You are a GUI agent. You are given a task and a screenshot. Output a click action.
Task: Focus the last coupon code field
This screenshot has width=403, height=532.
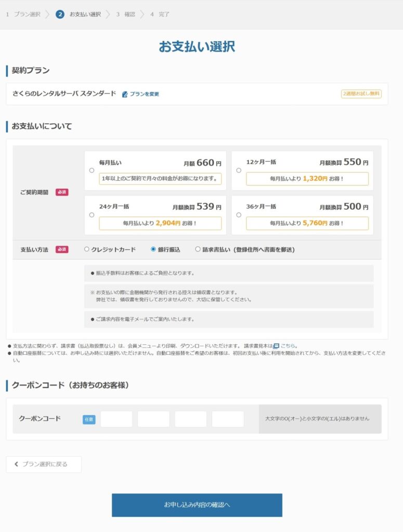(x=228, y=419)
